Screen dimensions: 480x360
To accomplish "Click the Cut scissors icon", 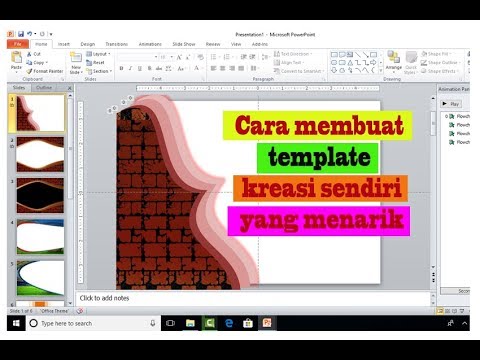I will coord(29,54).
